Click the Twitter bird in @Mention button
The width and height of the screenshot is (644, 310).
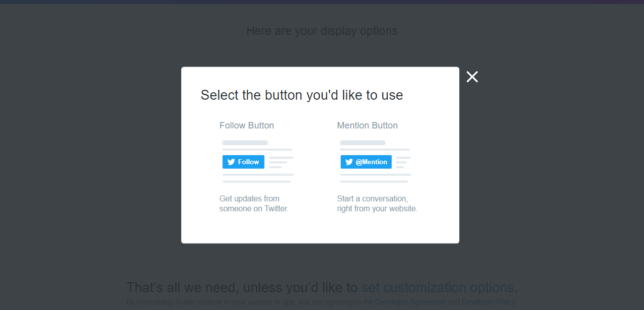tap(349, 162)
